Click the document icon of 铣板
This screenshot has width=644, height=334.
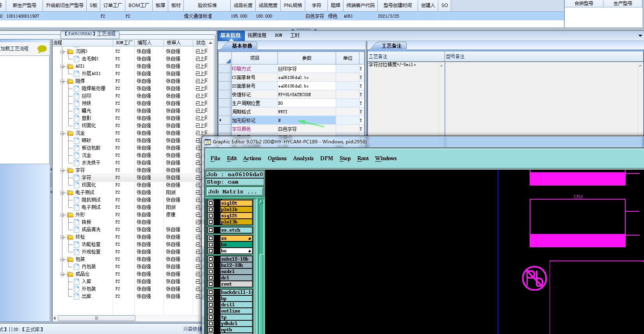76,222
